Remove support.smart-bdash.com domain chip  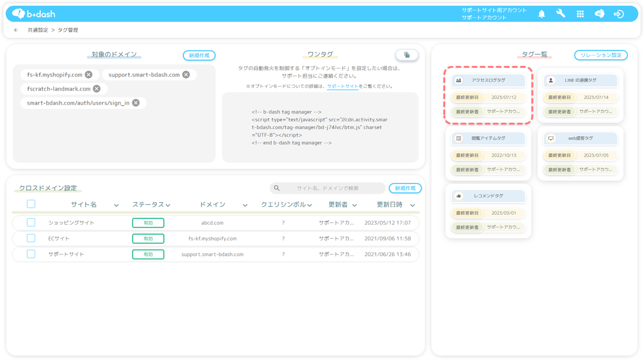pos(186,74)
